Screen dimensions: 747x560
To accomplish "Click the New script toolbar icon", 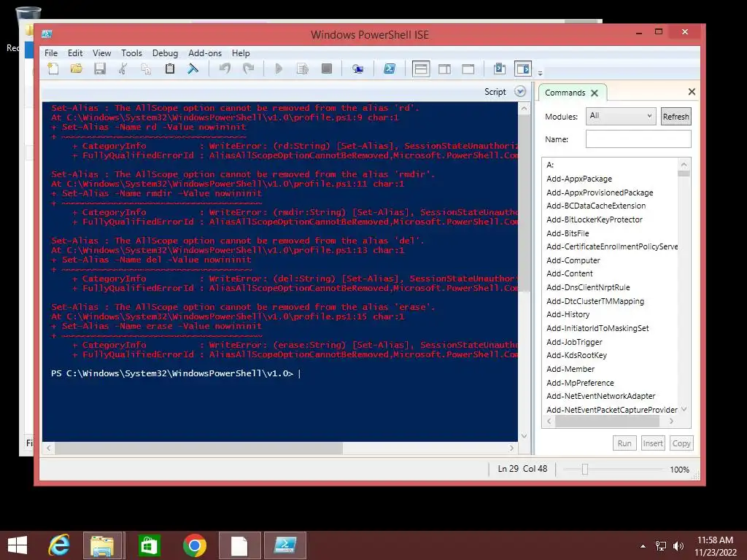I will pyautogui.click(x=53, y=69).
